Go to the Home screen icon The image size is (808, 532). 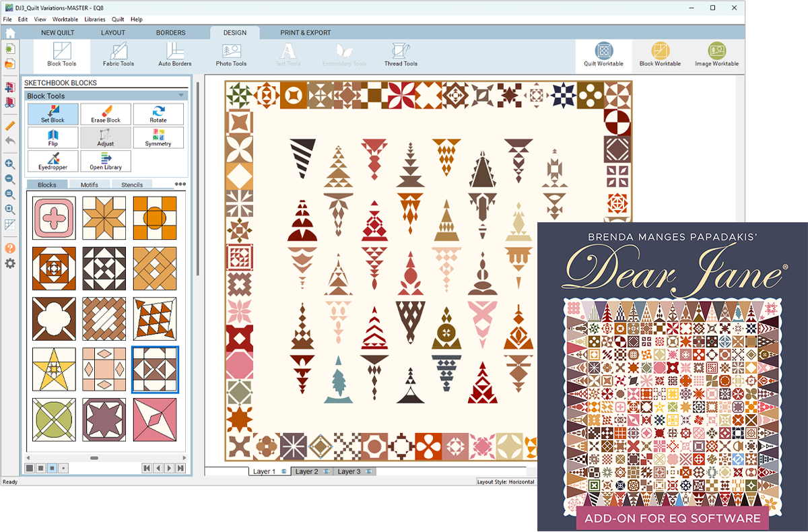[10, 32]
